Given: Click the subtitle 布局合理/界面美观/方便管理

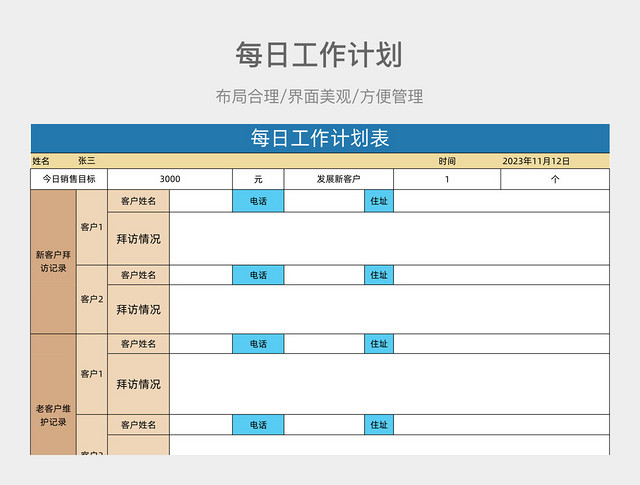Looking at the screenshot, I should tap(319, 97).
